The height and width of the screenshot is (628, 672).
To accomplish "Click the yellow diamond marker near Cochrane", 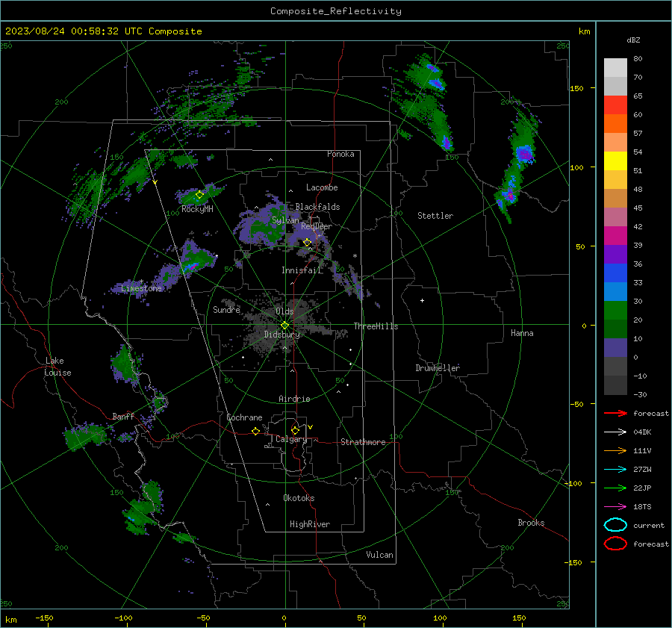I will [255, 431].
